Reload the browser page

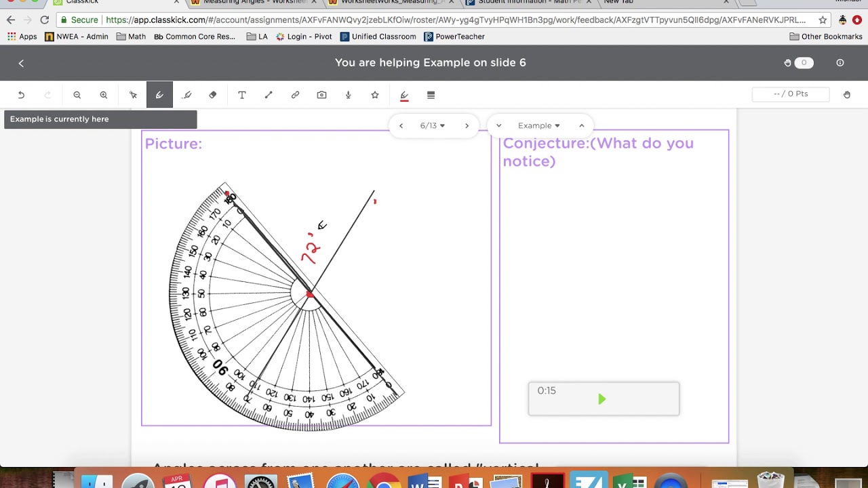[45, 20]
